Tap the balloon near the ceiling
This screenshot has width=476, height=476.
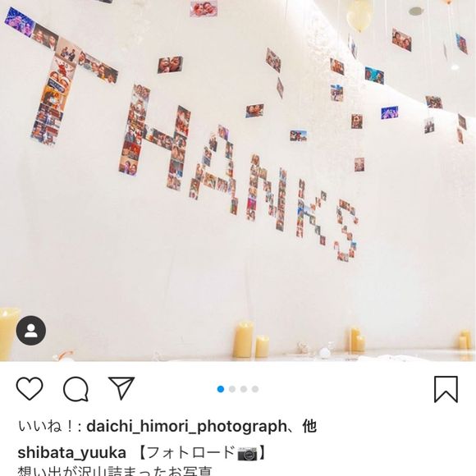click(359, 16)
